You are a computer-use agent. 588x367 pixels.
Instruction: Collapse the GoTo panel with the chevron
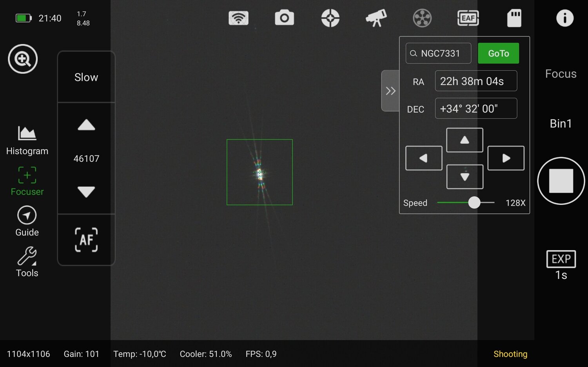(x=390, y=90)
